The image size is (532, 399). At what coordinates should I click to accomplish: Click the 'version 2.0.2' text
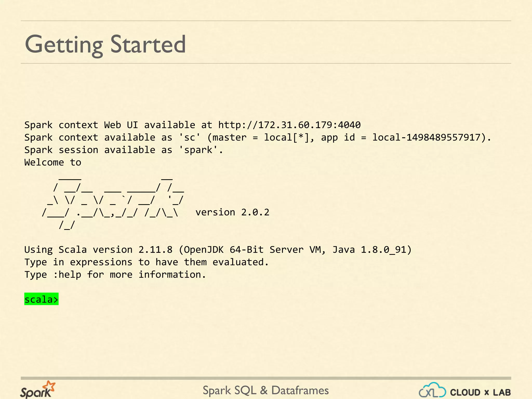pos(232,212)
